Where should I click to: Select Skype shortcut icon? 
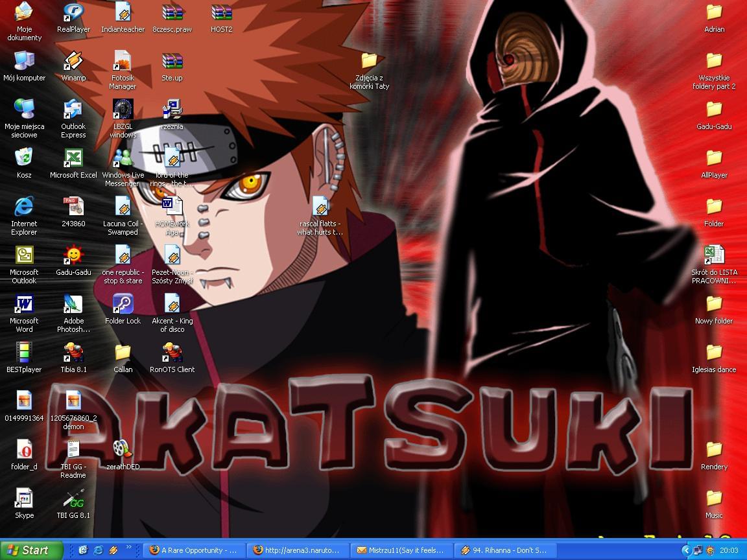[24, 498]
